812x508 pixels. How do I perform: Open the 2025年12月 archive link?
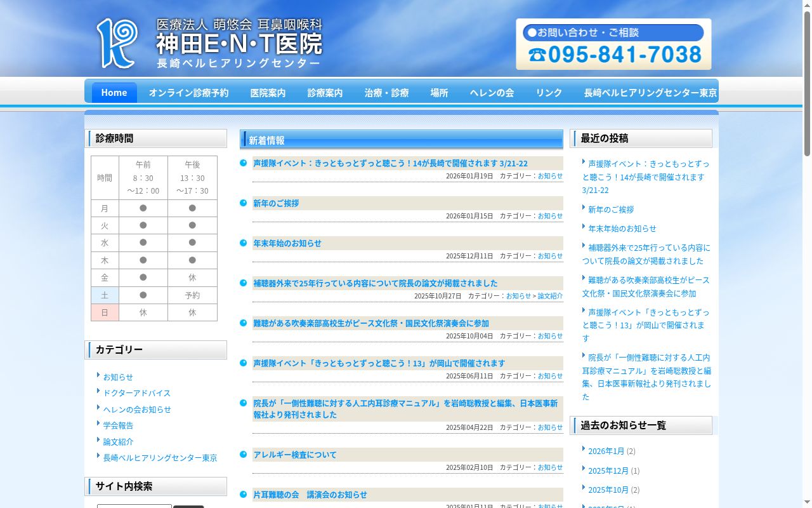[608, 471]
